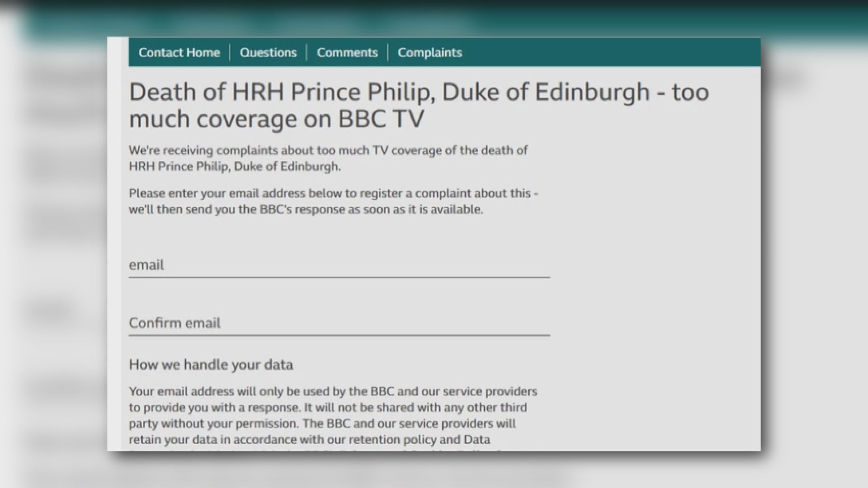Select the Complaints navigation item
868x488 pixels.
pyautogui.click(x=429, y=52)
